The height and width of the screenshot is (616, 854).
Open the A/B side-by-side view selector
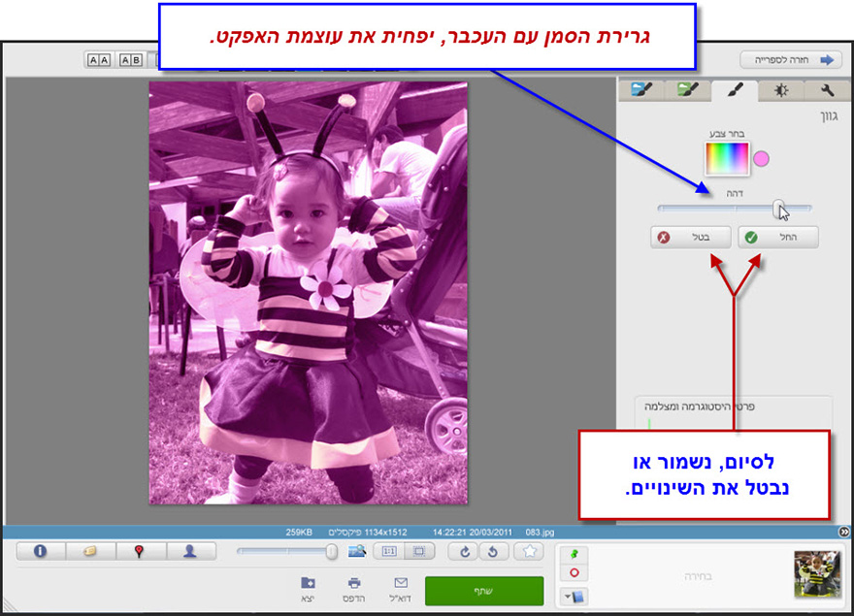tap(128, 58)
